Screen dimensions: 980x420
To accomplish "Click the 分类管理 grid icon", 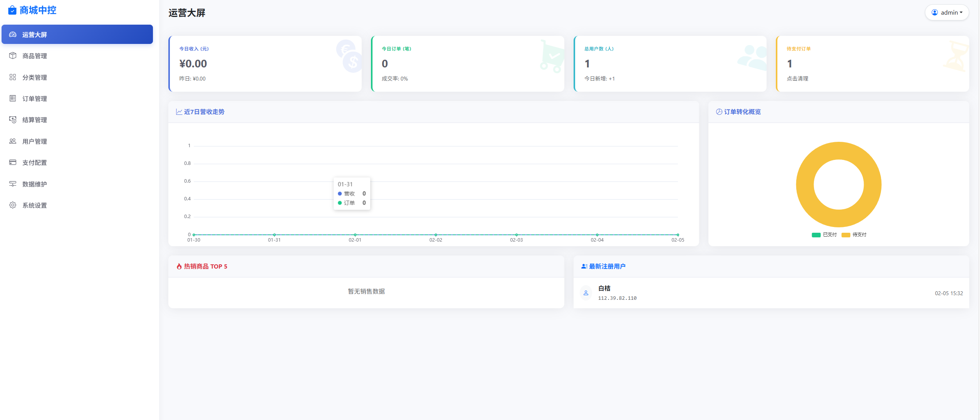I will coord(13,77).
